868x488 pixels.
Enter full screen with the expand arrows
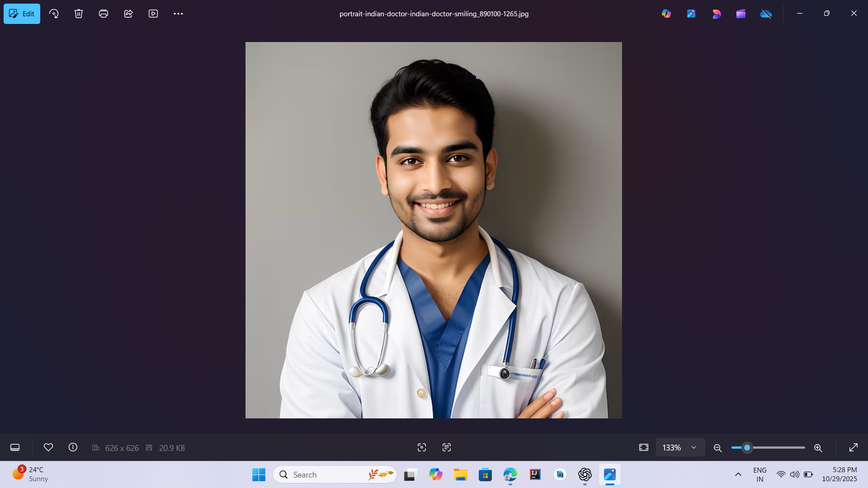point(853,447)
